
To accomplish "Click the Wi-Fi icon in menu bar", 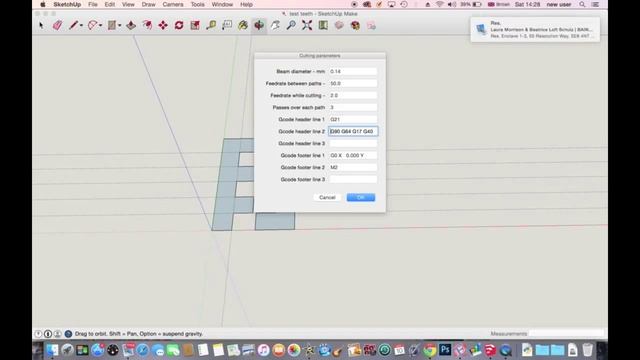I will pos(440,4).
